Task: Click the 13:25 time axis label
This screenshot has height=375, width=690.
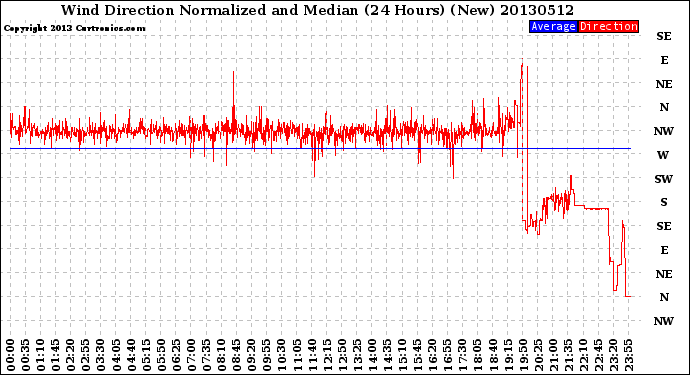Action: point(358,355)
